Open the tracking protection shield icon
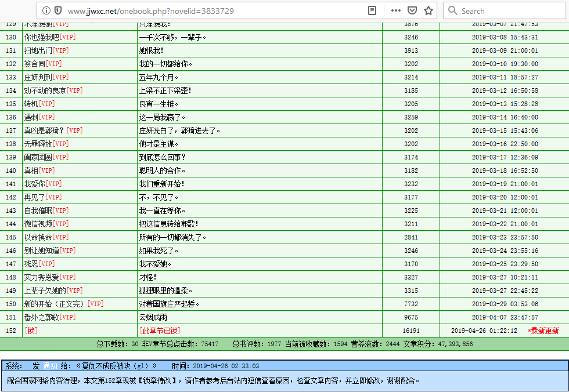This screenshot has width=569, height=392. coord(58,10)
